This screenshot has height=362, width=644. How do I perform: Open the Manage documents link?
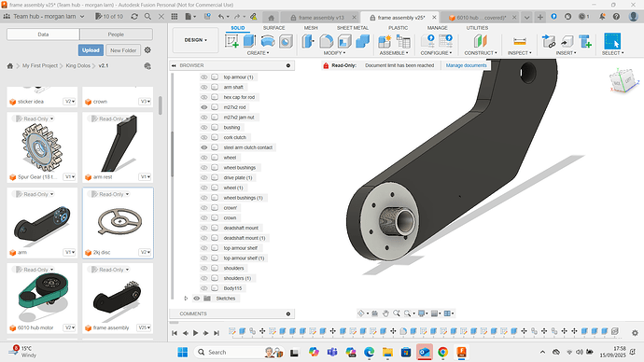point(466,65)
